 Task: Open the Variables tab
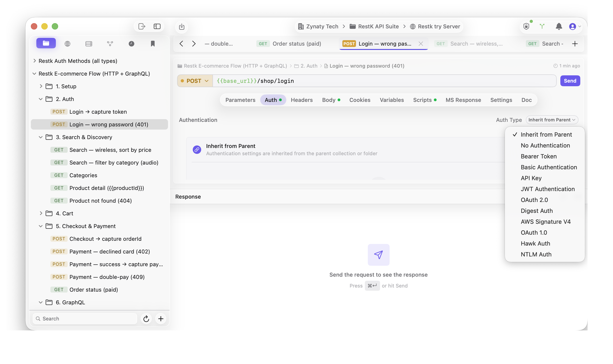tap(392, 100)
